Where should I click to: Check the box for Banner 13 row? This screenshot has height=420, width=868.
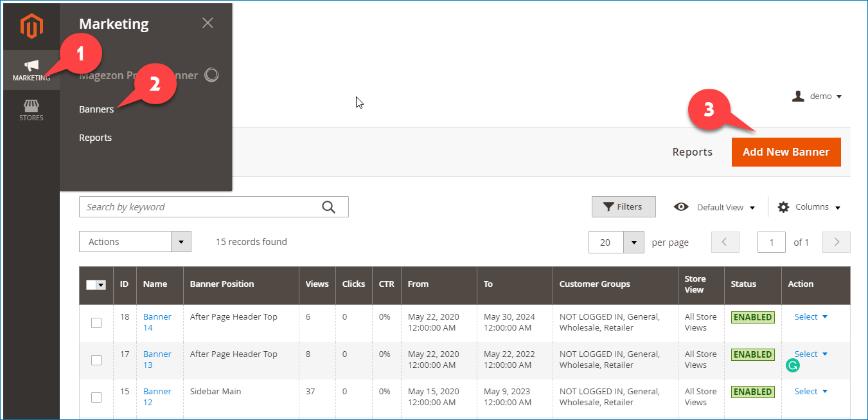point(96,360)
